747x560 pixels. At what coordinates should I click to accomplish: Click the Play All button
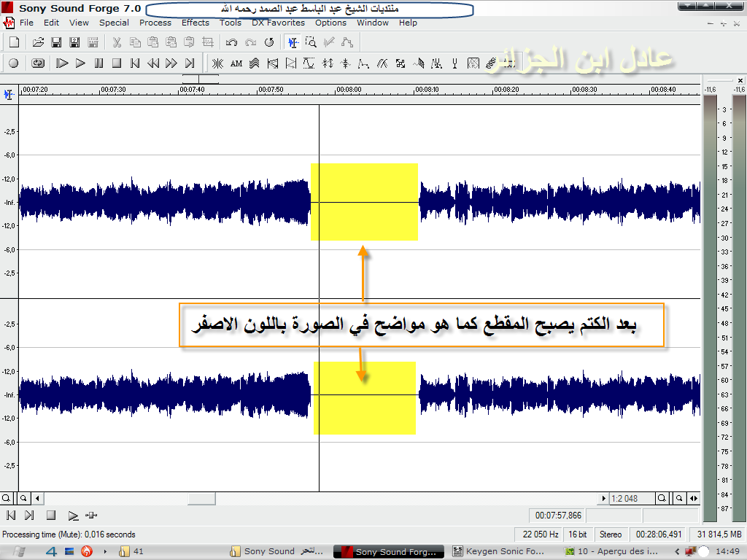pos(62,63)
